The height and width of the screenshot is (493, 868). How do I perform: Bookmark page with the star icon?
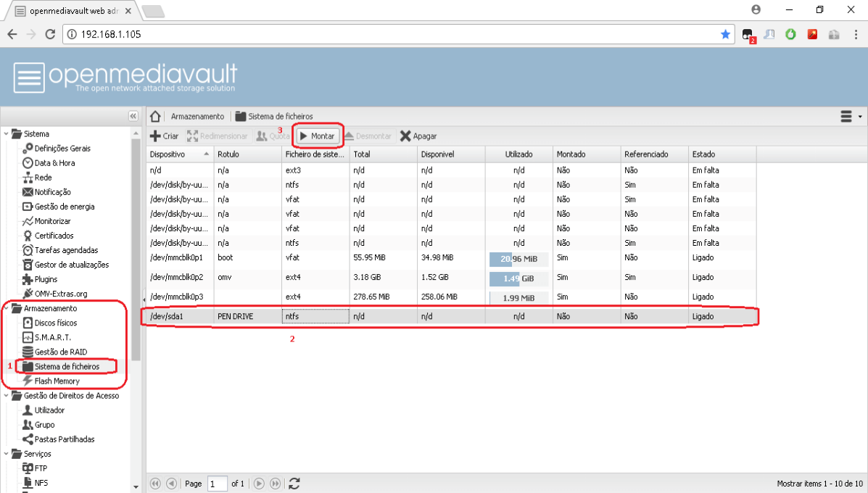[x=725, y=34]
